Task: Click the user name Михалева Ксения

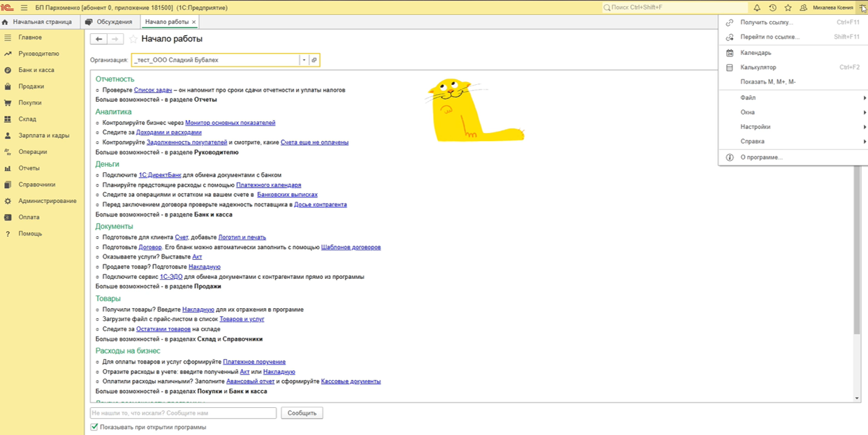Action: 833,7
